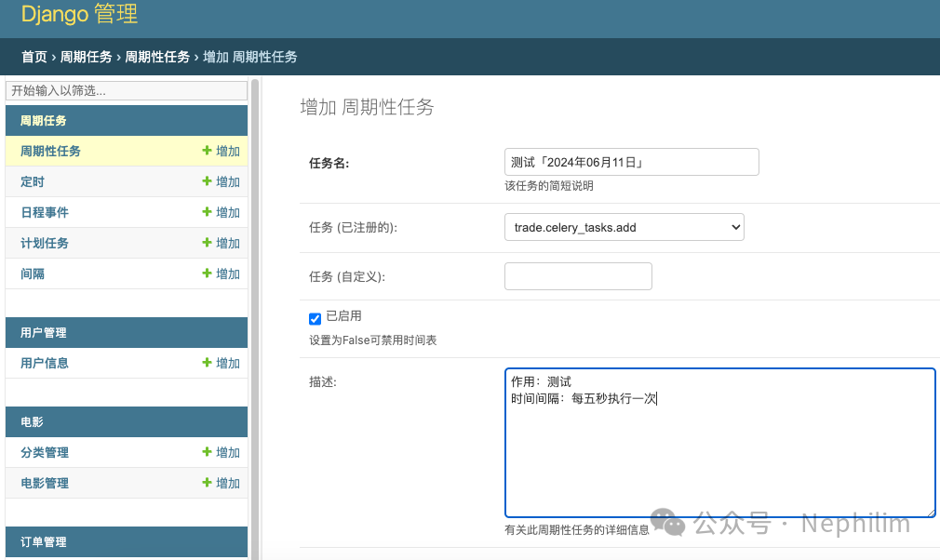
Task: Toggle the 已启用 checkbox
Action: [315, 318]
